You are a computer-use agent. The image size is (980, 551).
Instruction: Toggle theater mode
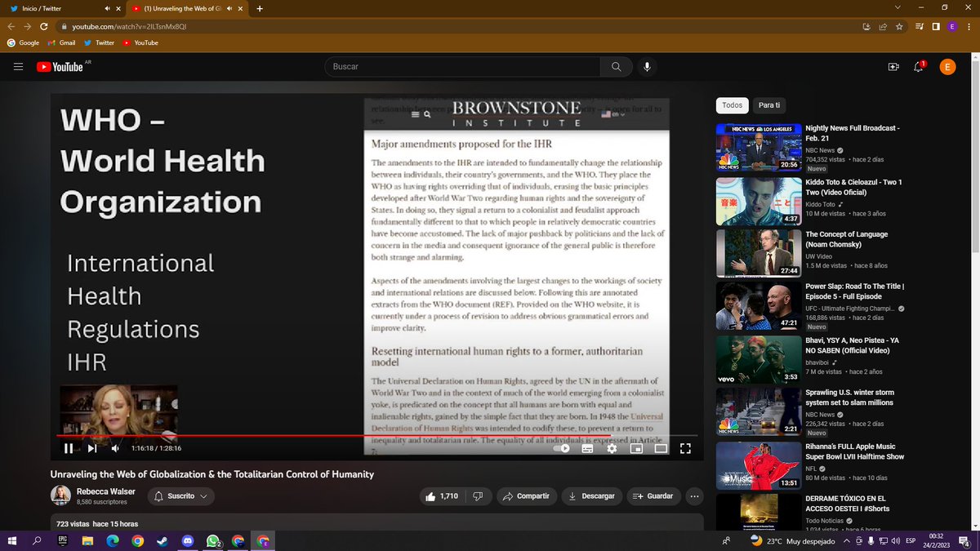pyautogui.click(x=661, y=448)
